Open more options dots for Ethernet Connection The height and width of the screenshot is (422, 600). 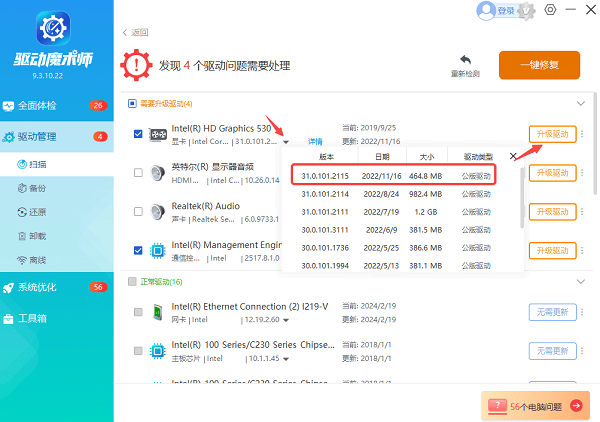(582, 312)
